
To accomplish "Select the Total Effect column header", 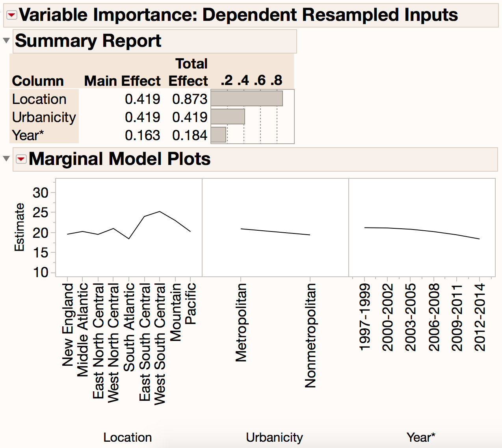I will 188,72.
